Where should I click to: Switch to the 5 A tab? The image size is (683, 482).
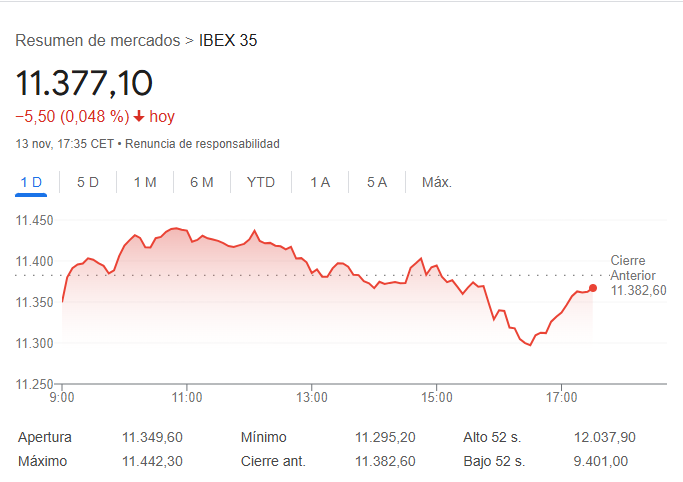point(377,182)
